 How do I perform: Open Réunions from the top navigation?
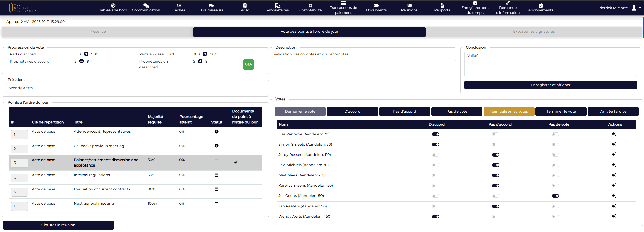pyautogui.click(x=409, y=8)
